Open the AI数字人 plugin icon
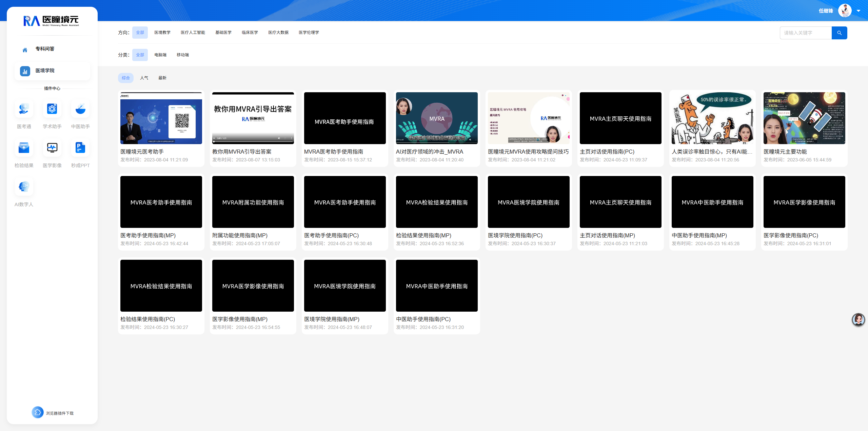 (x=24, y=187)
